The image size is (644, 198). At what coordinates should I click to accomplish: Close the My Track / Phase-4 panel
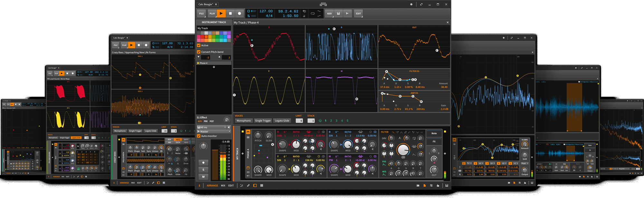pyautogui.click(x=448, y=23)
